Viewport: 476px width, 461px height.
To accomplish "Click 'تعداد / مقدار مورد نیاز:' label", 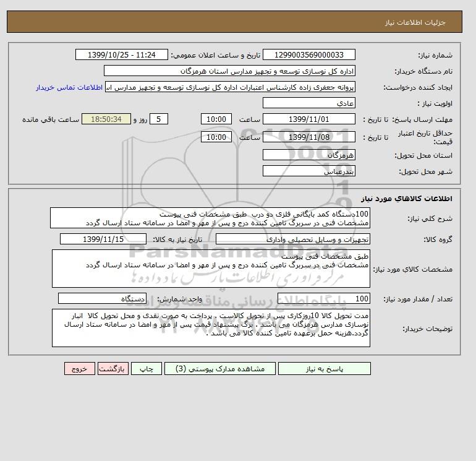I will 418,299.
